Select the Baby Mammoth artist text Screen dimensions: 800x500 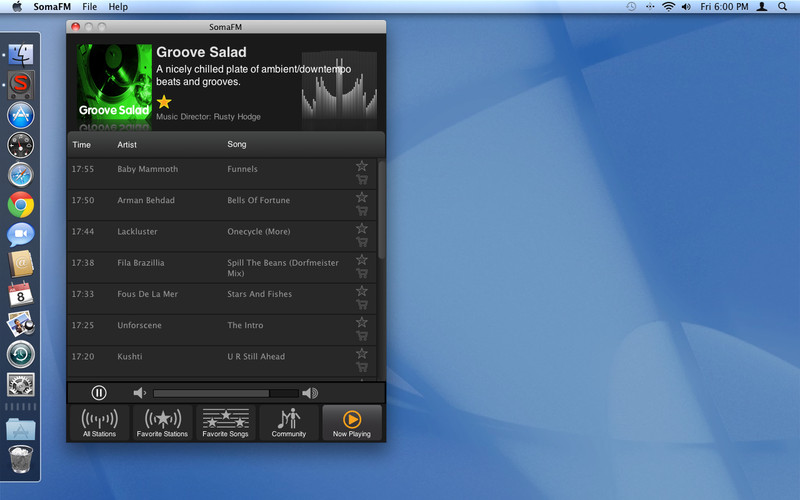click(x=147, y=169)
